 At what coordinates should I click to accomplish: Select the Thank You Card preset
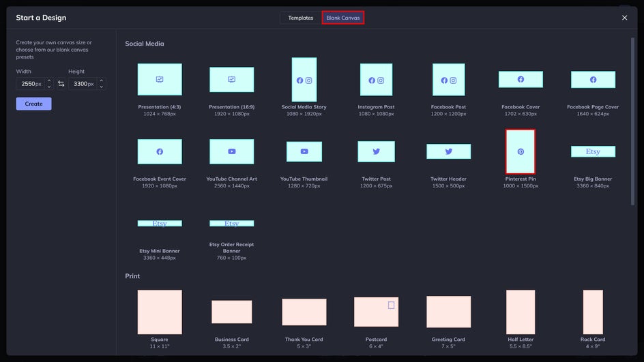304,312
